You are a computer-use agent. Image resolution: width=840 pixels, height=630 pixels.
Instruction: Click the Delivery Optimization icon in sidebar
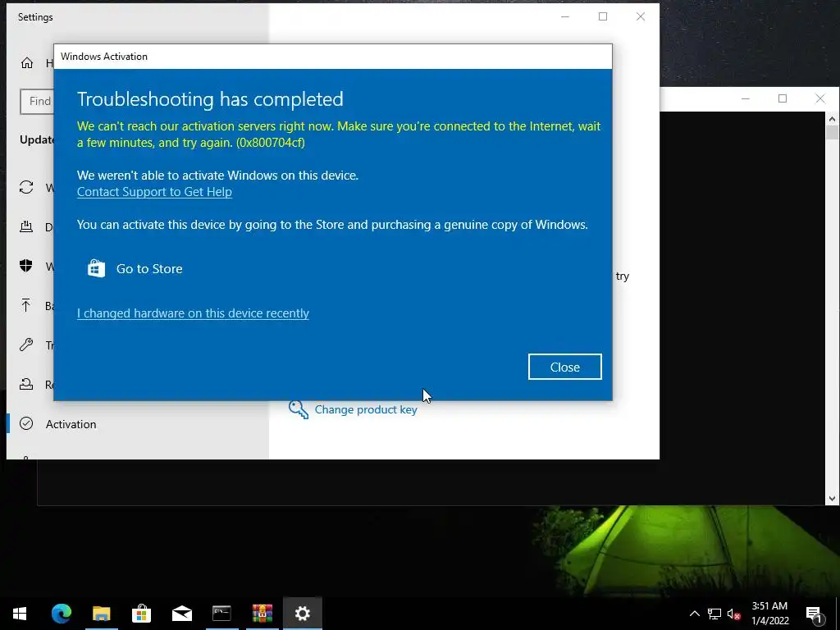[26, 226]
